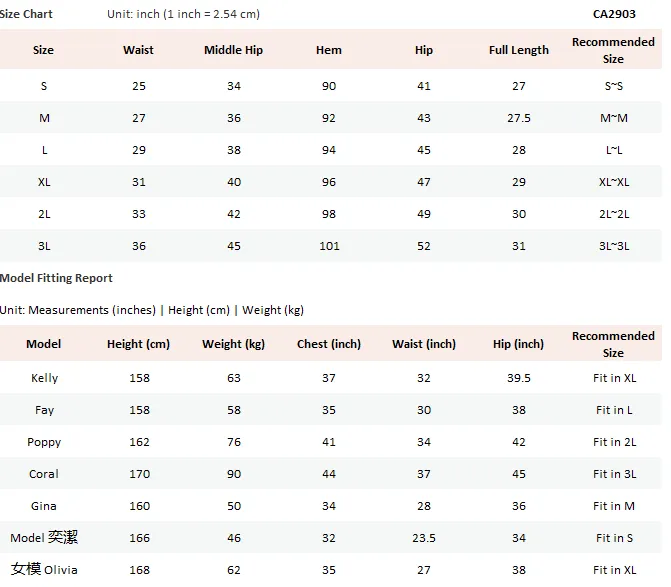Select the Chest (inch) column header
Image resolution: width=671 pixels, height=587 pixels.
coord(329,344)
